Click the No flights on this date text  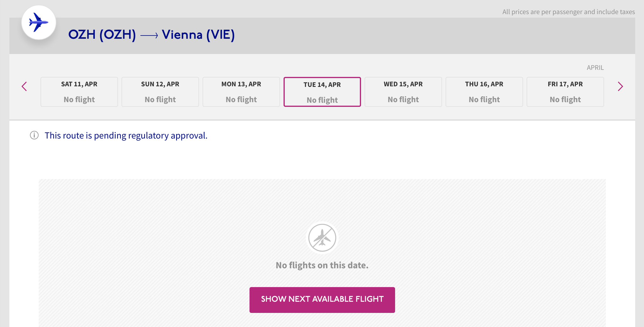click(x=322, y=265)
